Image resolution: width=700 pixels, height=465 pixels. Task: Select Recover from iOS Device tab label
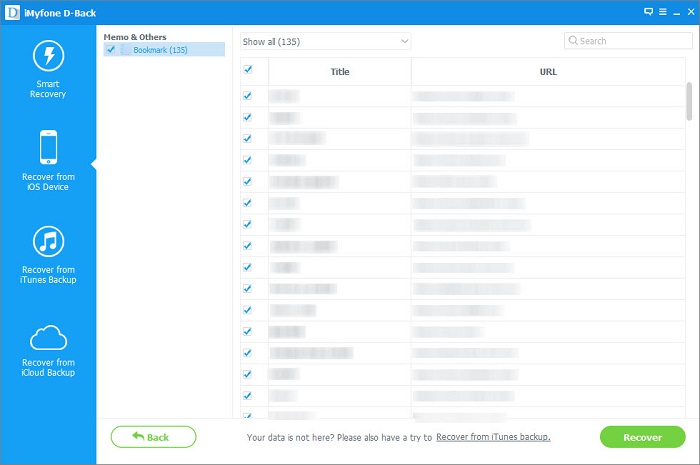click(x=48, y=182)
